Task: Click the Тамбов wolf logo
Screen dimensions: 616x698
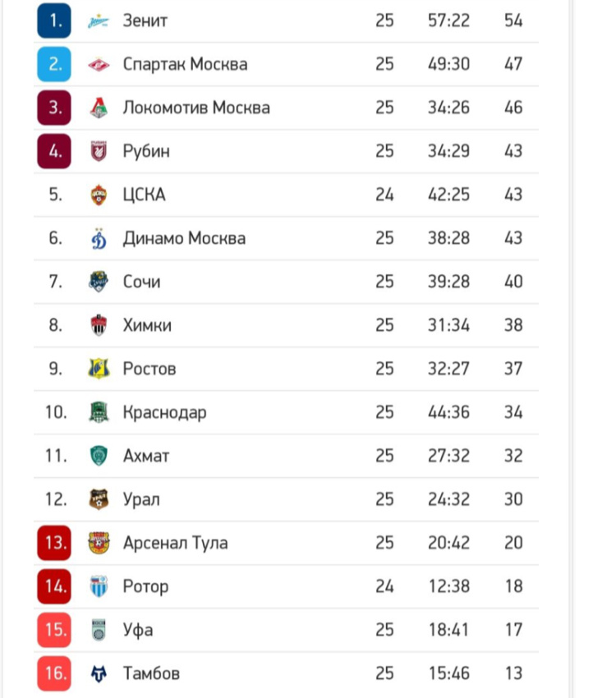Action: pyautogui.click(x=99, y=673)
